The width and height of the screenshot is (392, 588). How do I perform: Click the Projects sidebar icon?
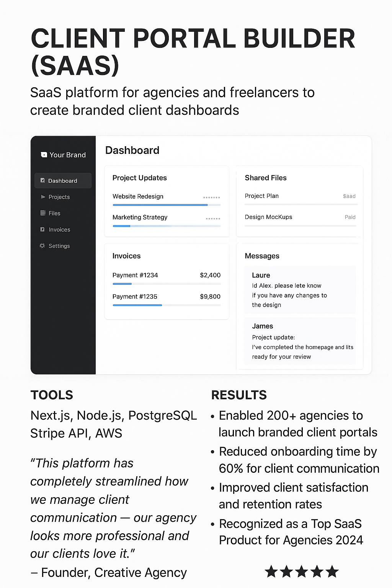click(x=43, y=197)
